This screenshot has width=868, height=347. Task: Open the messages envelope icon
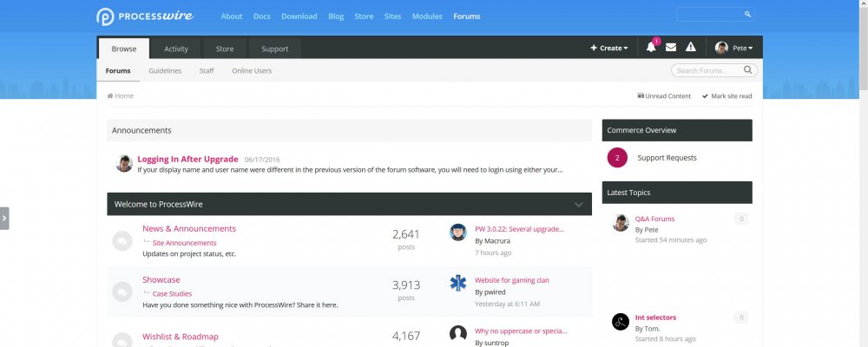point(671,48)
